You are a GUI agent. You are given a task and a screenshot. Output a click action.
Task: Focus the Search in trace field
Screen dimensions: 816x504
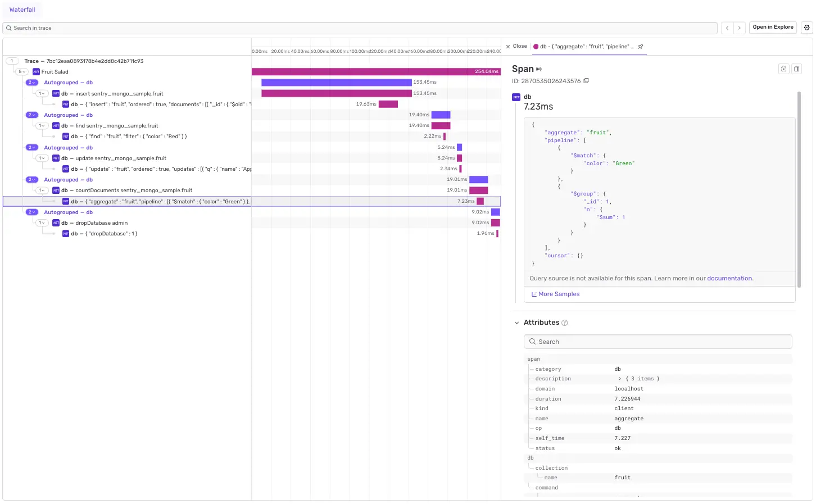[360, 28]
